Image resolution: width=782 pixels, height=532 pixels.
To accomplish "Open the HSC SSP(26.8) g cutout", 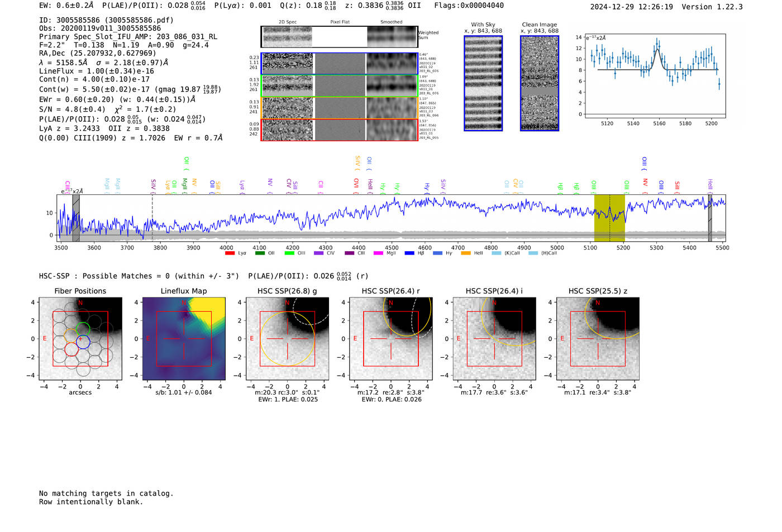I will (287, 339).
